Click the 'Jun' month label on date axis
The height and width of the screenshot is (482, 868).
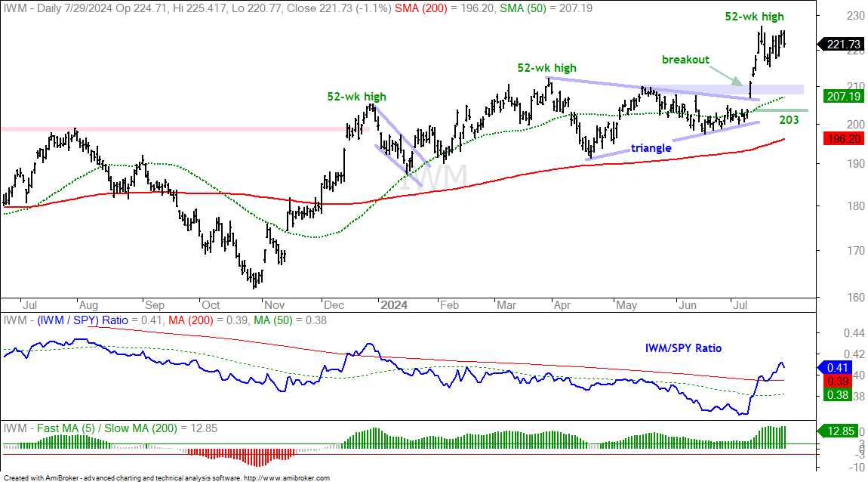688,304
